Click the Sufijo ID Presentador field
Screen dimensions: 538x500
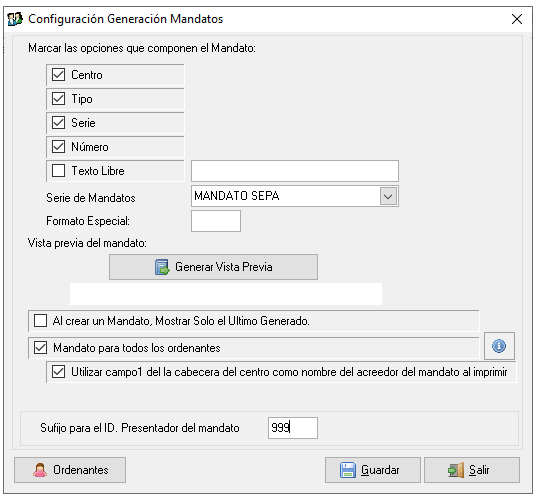point(293,428)
